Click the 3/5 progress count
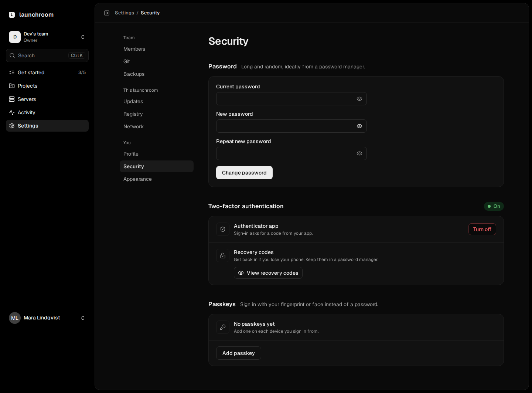Screen dimensions: 532x393 82,72
